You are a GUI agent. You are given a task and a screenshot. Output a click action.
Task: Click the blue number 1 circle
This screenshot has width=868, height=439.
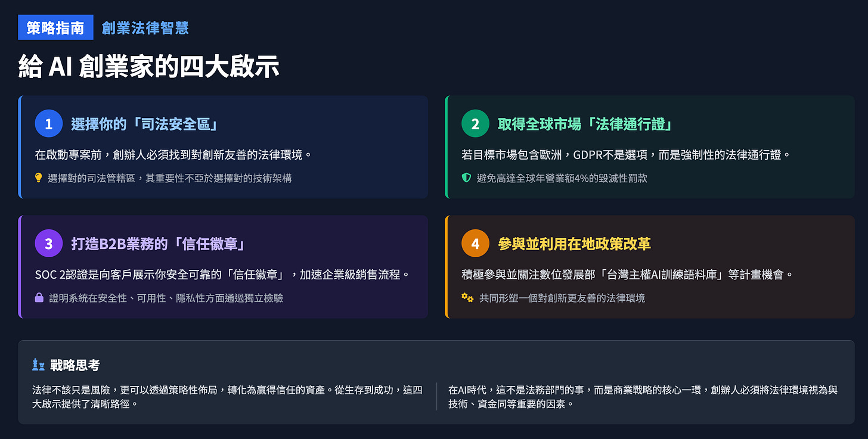coord(49,124)
